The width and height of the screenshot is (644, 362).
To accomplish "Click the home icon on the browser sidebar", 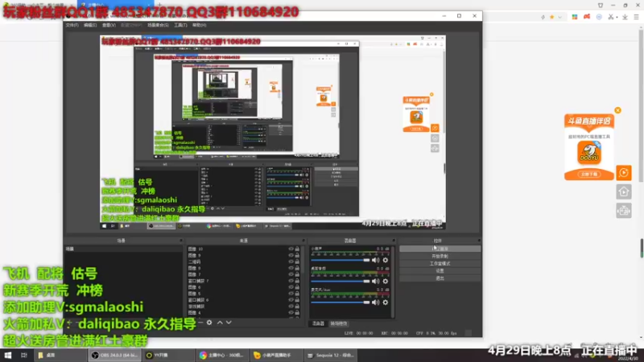I will [623, 191].
